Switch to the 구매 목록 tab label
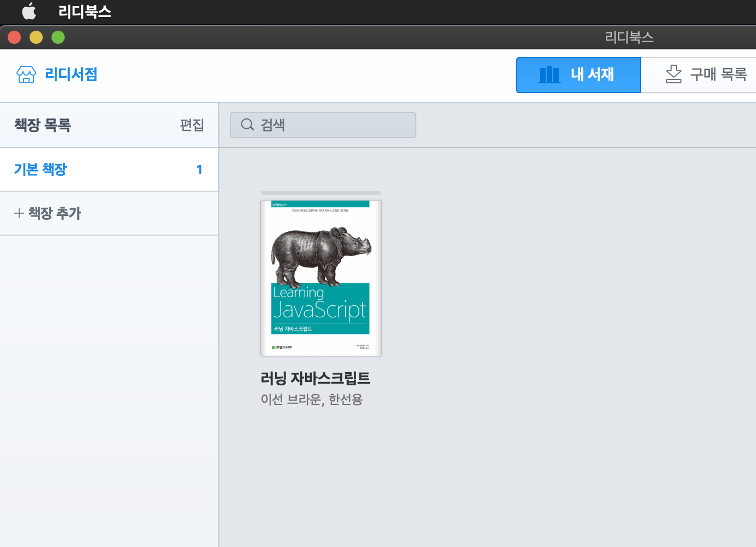The width and height of the screenshot is (756, 547). [x=718, y=75]
